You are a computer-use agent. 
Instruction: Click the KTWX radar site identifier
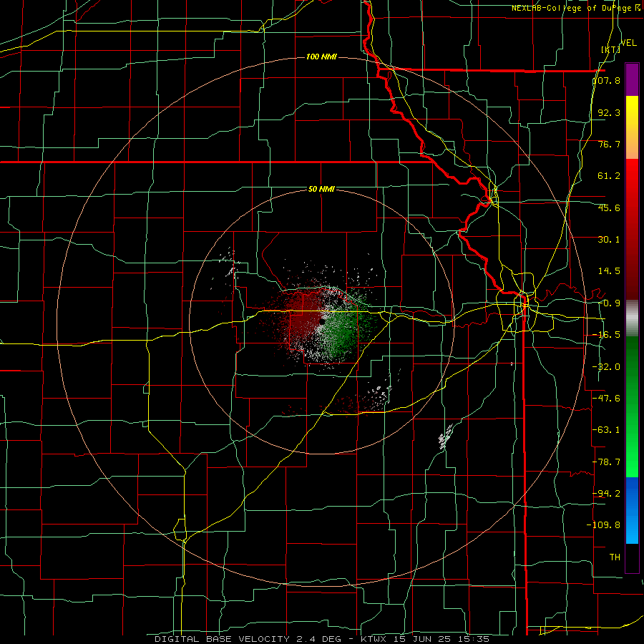tap(374, 639)
